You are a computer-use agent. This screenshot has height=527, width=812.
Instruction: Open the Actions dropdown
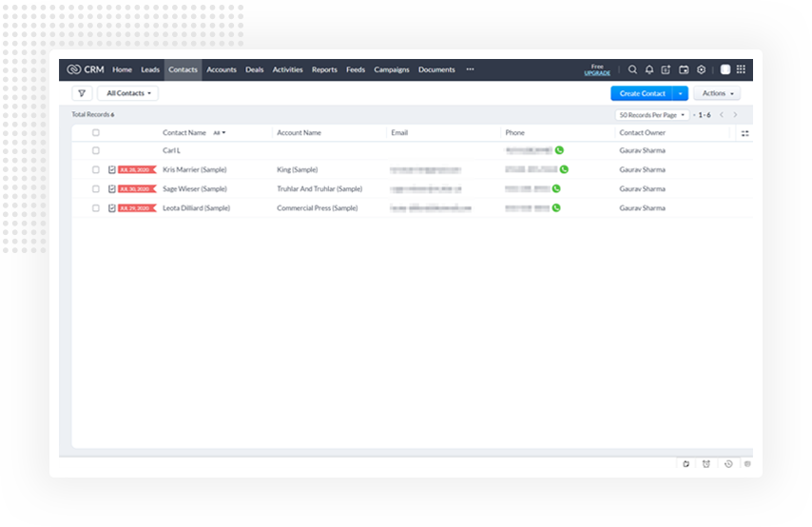[717, 93]
